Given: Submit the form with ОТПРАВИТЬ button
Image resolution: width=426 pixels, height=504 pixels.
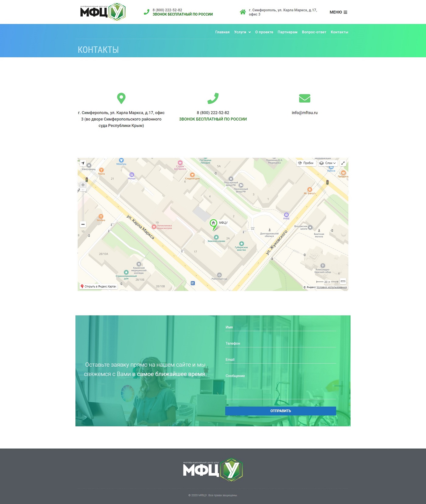Looking at the screenshot, I should pyautogui.click(x=281, y=411).
